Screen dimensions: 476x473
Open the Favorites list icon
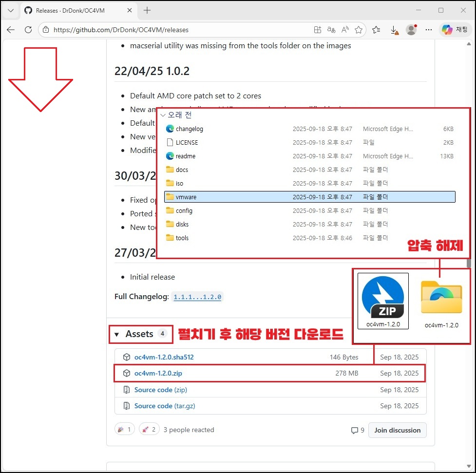(376, 30)
